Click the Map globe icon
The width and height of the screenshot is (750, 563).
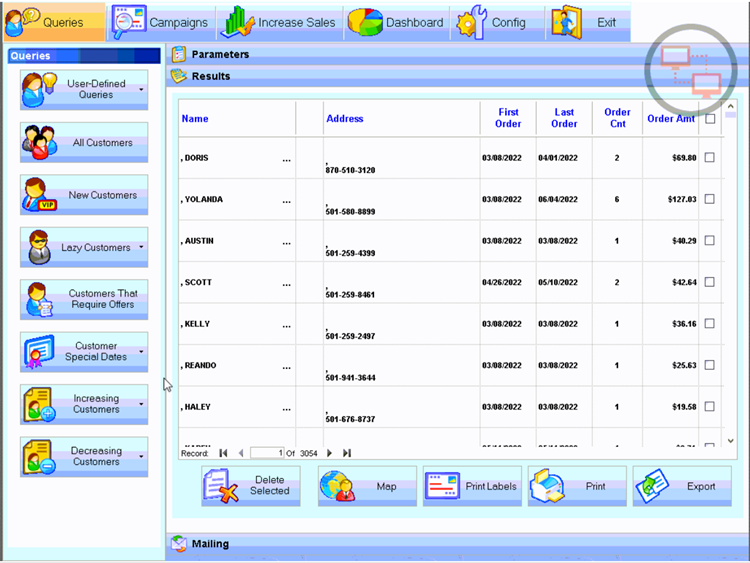(338, 486)
